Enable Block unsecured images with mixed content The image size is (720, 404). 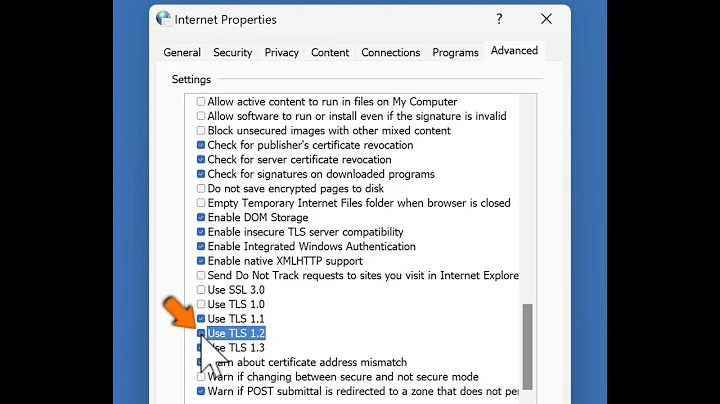click(x=201, y=130)
